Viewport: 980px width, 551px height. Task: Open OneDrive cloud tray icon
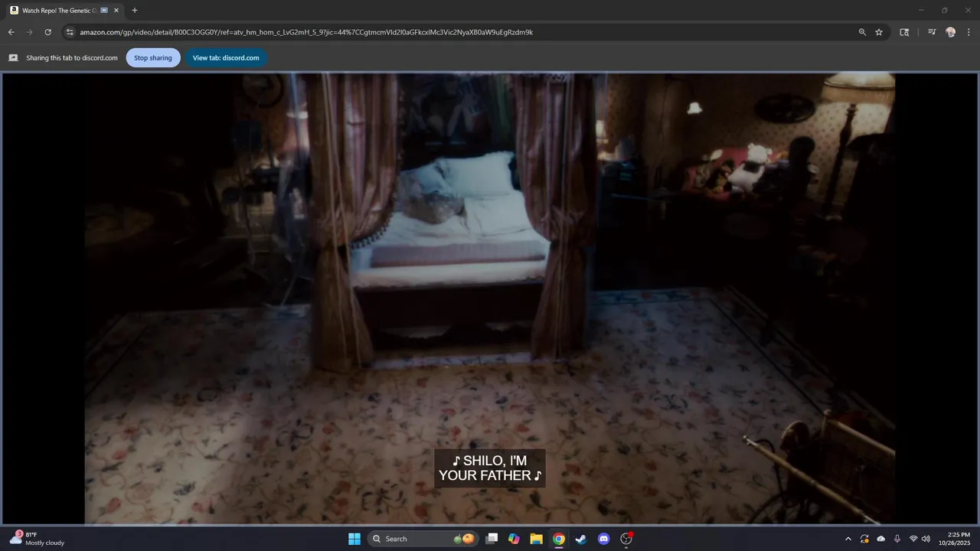880,539
